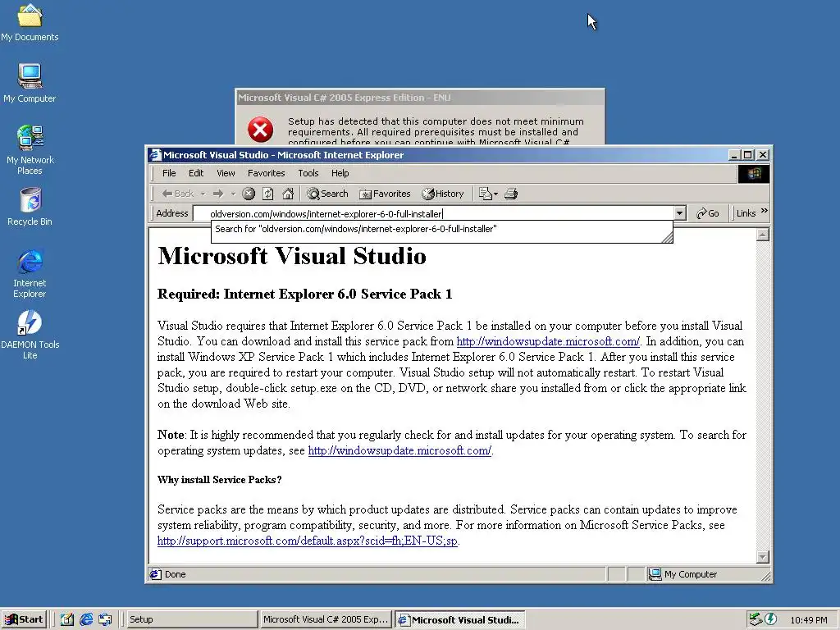Image resolution: width=840 pixels, height=630 pixels.
Task: Open the Windows Start button
Action: pos(24,619)
